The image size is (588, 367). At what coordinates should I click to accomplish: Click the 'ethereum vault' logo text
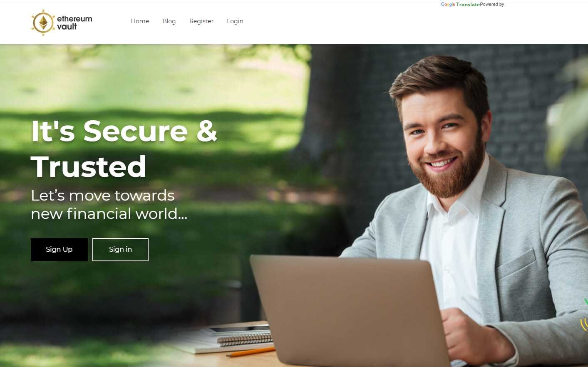tap(74, 22)
